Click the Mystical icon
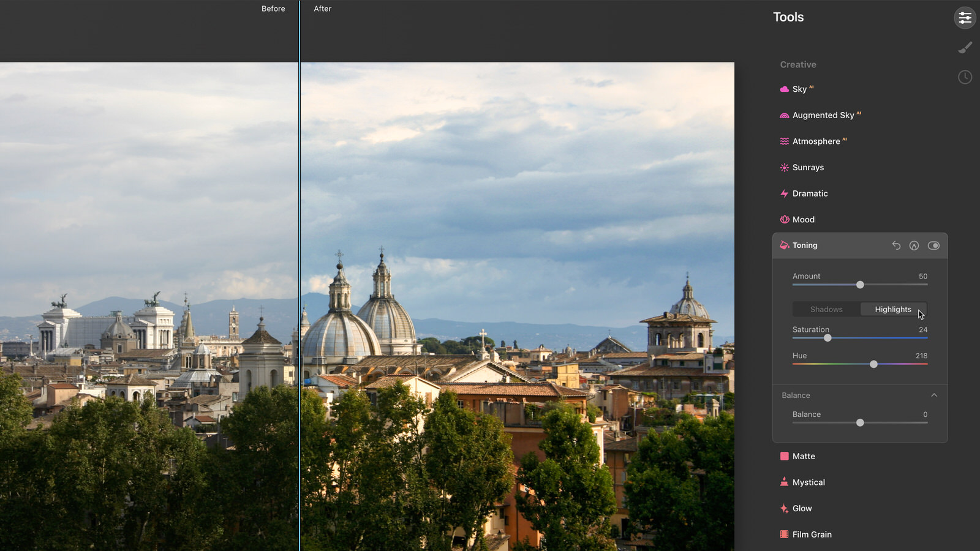This screenshot has height=551, width=980. (x=784, y=482)
